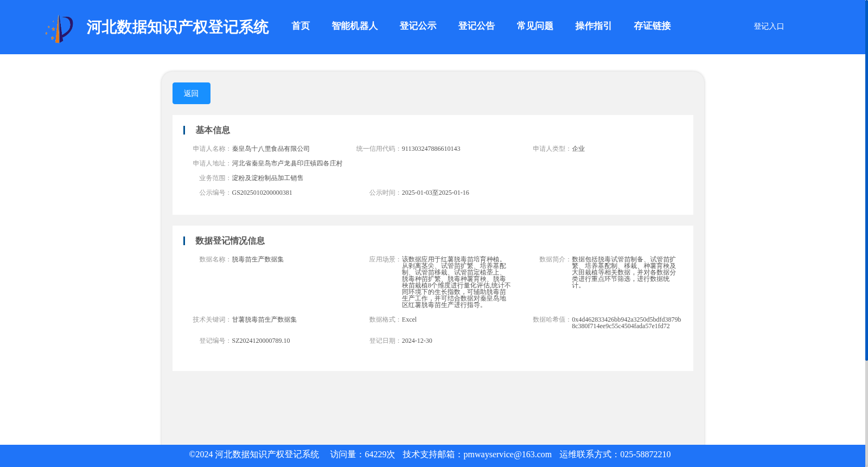Viewport: 868px width, 467px height.
Task: Go to 登记公告 page
Action: 476,26
